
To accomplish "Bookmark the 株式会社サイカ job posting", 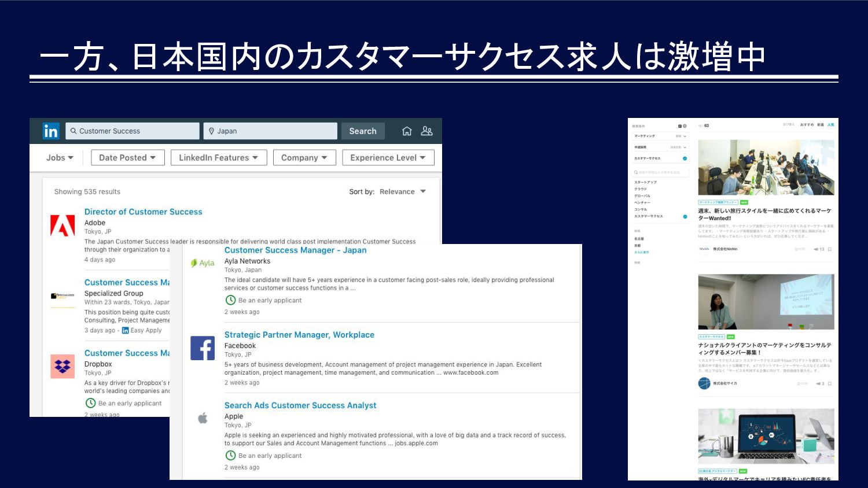I will coord(830,383).
